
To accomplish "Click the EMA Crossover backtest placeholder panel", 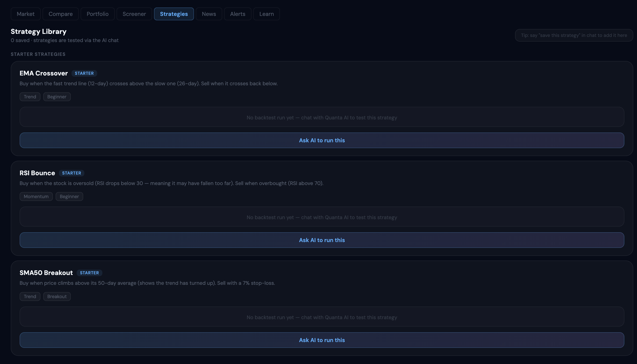I will point(322,117).
